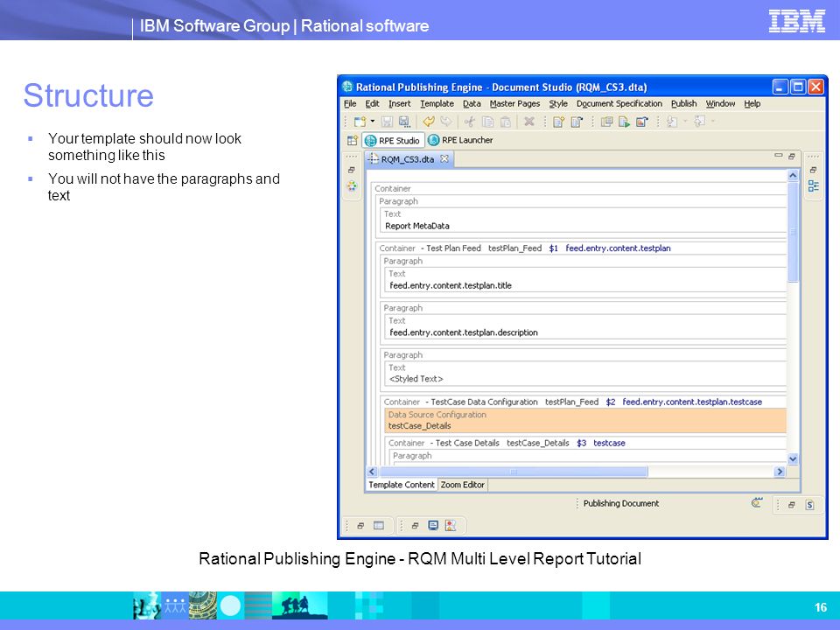Maximize the editor pane
The height and width of the screenshot is (630, 840).
tap(791, 157)
